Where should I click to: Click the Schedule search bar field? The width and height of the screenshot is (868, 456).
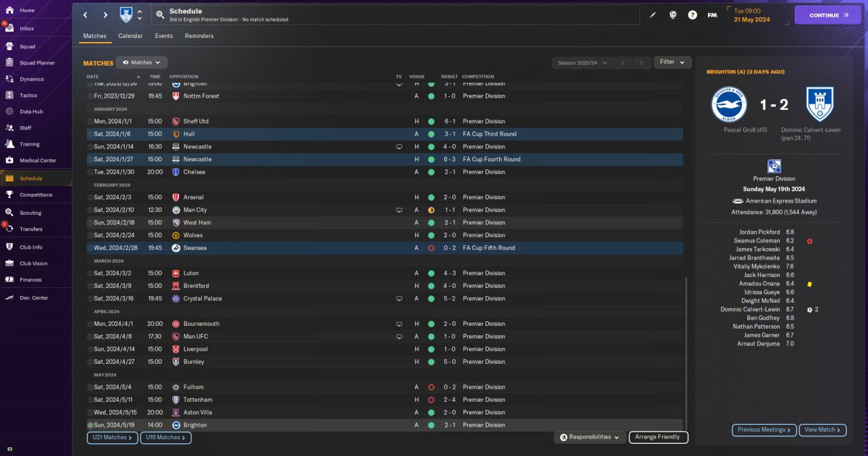[395, 15]
